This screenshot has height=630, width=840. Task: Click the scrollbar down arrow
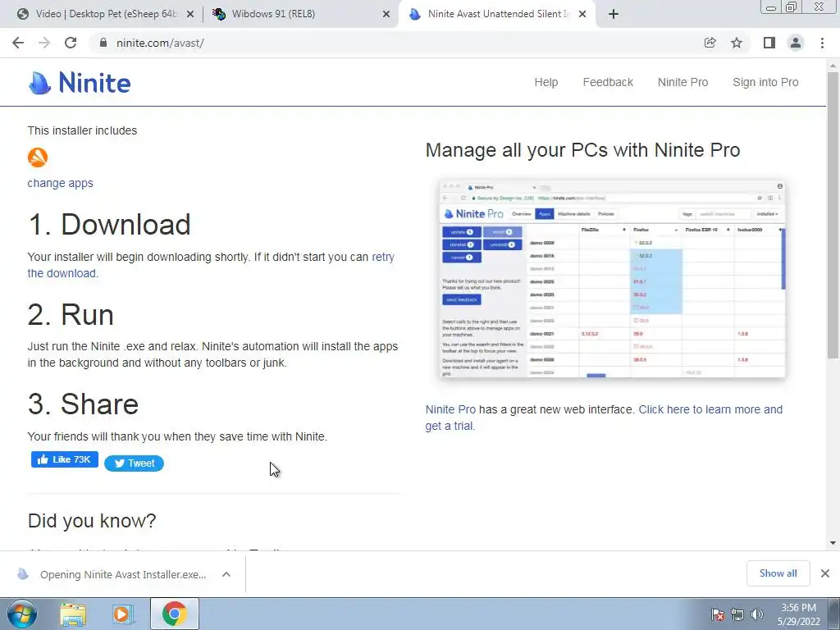pyautogui.click(x=833, y=543)
